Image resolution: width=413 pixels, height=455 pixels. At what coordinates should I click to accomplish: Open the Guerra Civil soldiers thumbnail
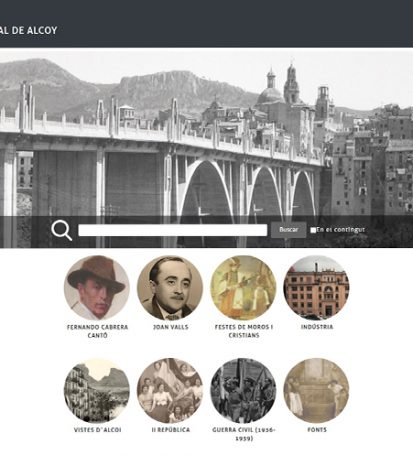click(x=243, y=391)
